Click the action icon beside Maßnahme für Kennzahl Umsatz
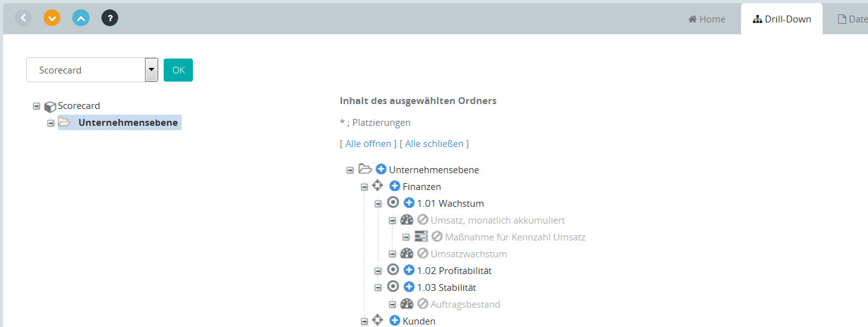868x327 pixels. [x=421, y=237]
